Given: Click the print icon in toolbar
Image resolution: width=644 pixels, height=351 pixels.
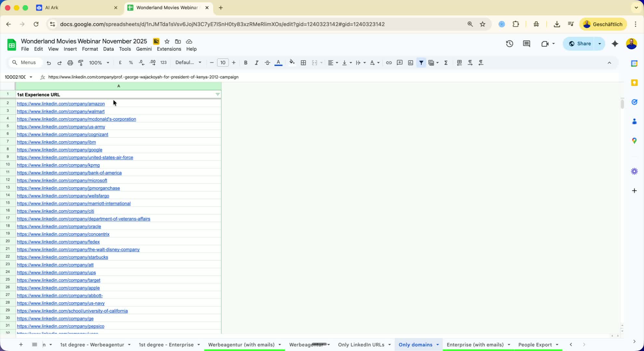Looking at the screenshot, I should click(70, 63).
